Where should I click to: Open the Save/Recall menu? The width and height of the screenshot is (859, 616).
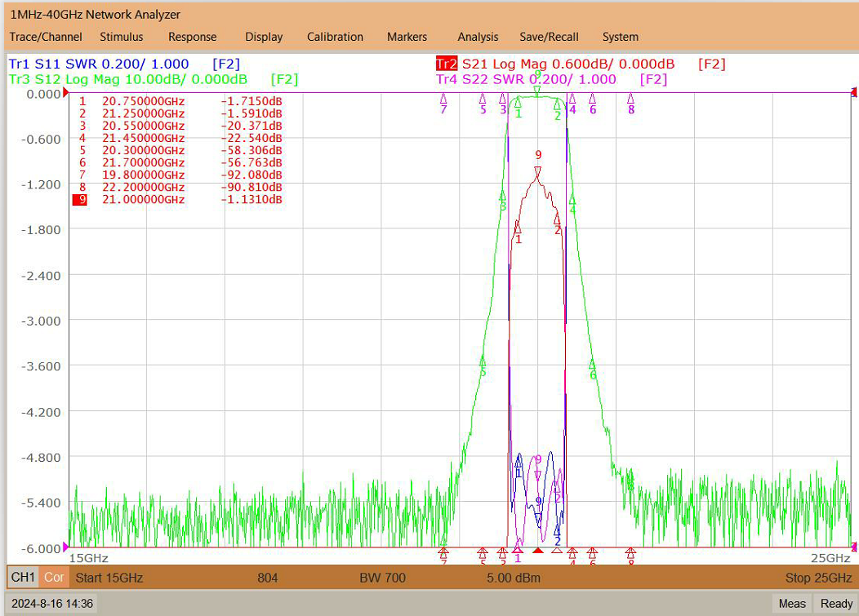[x=549, y=37]
